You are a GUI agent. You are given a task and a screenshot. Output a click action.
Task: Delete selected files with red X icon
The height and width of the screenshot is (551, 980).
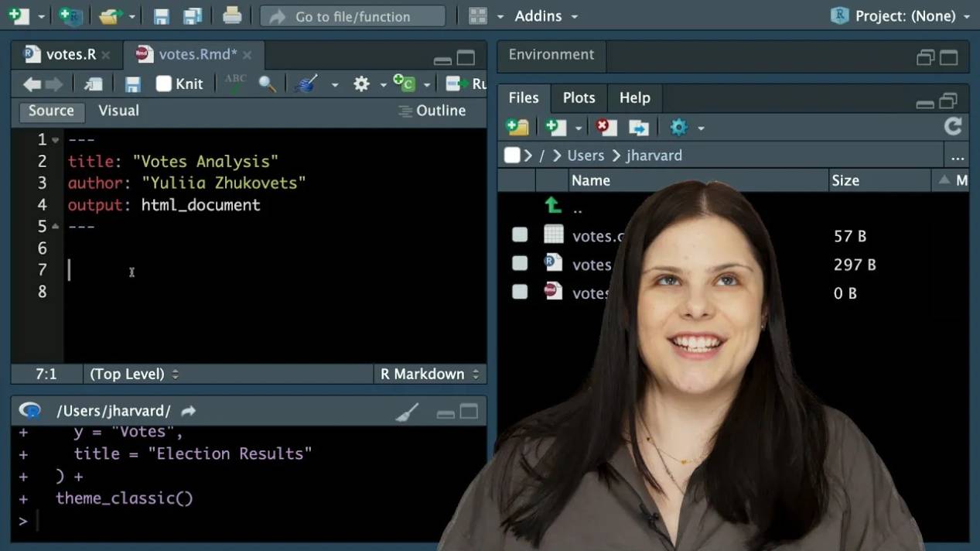tap(606, 127)
